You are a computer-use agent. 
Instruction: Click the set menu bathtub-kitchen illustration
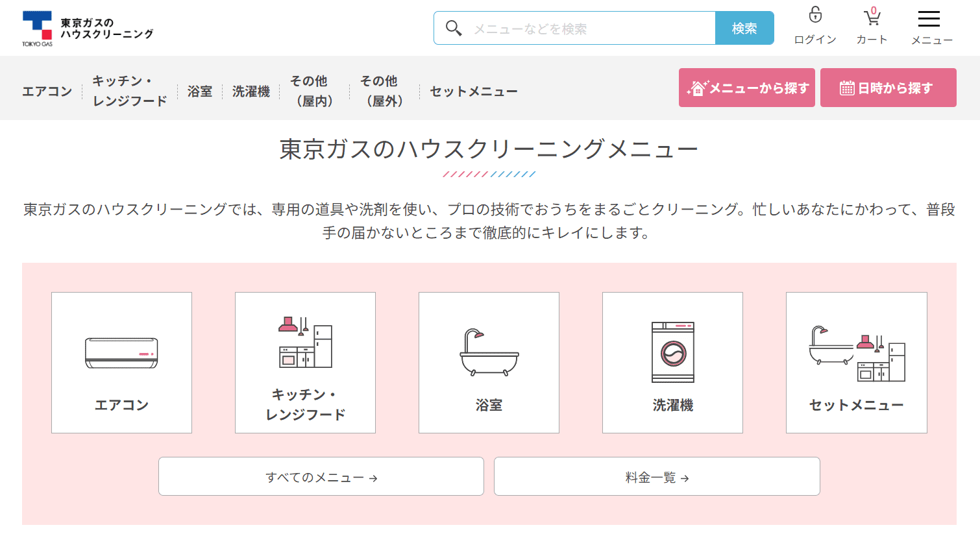857,354
